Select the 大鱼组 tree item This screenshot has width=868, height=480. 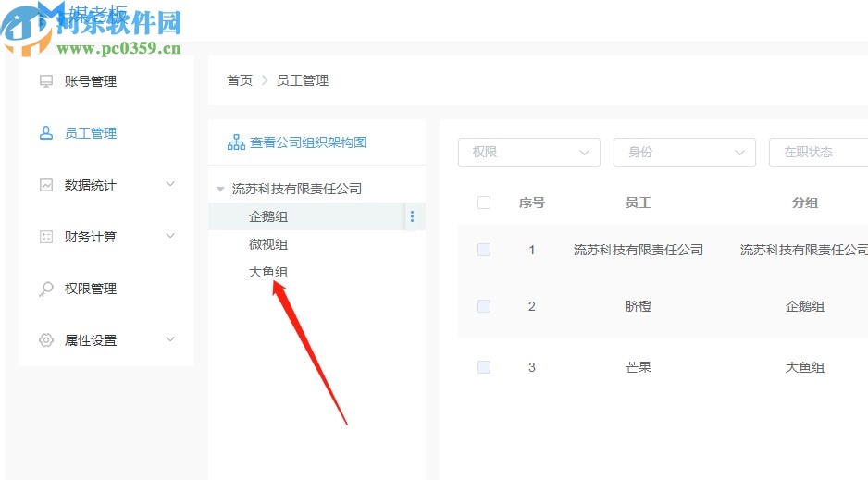(x=268, y=272)
